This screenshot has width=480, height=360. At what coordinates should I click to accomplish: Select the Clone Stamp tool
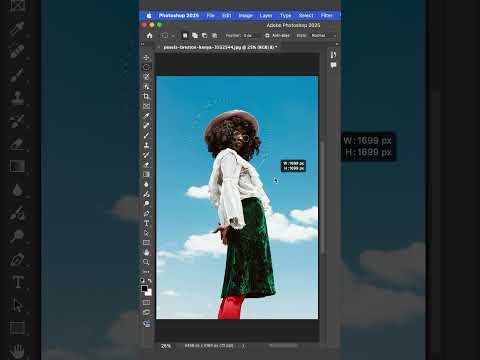point(146,145)
